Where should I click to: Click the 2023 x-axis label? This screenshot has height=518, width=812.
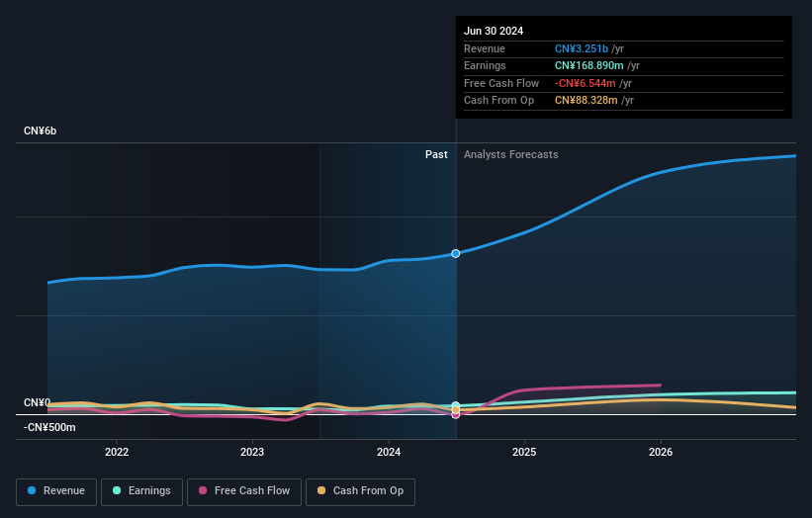point(252,452)
